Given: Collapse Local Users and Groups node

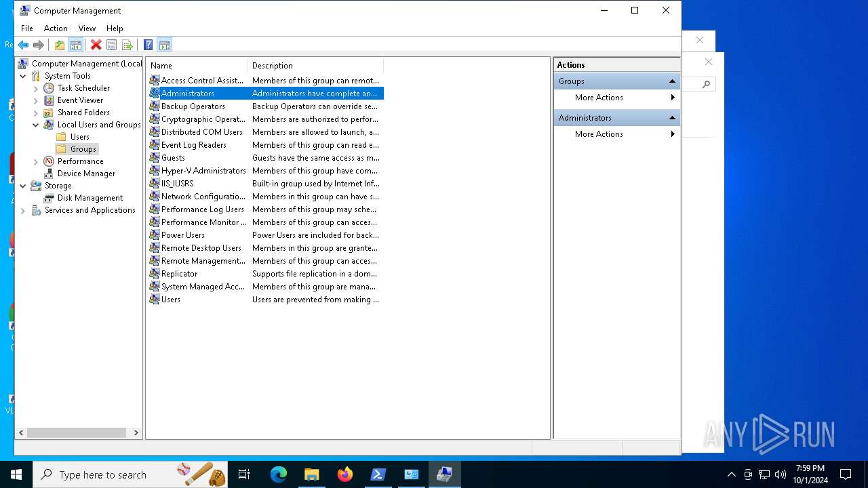Looking at the screenshot, I should point(36,125).
